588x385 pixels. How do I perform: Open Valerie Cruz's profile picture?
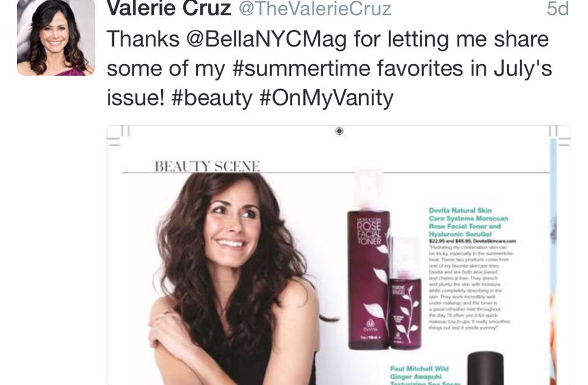point(56,37)
